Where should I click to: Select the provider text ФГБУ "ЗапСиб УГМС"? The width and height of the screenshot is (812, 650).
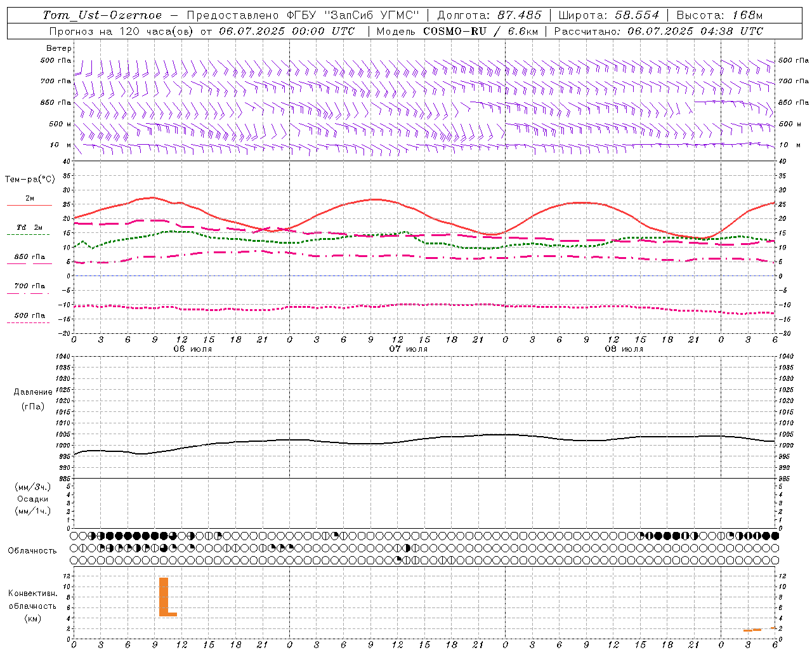[x=353, y=15]
